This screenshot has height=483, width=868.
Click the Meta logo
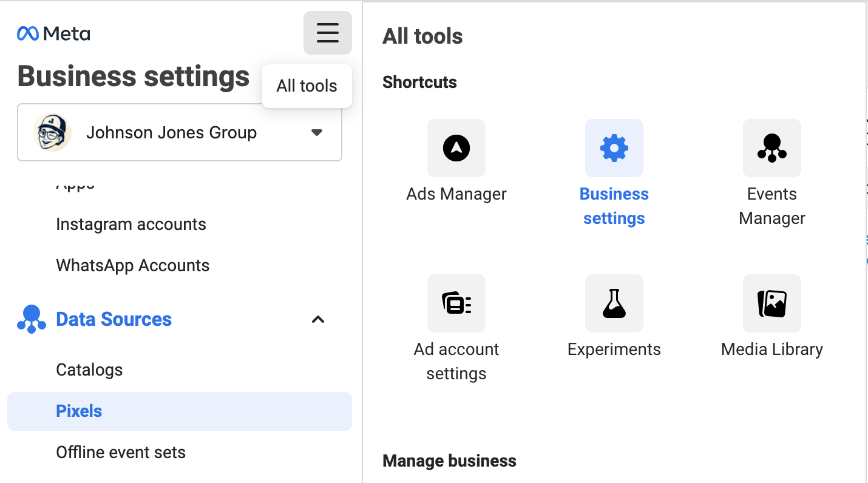[53, 34]
